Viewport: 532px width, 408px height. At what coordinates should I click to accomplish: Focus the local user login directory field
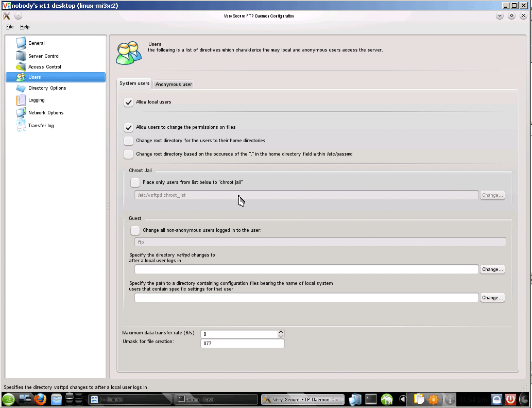306,269
